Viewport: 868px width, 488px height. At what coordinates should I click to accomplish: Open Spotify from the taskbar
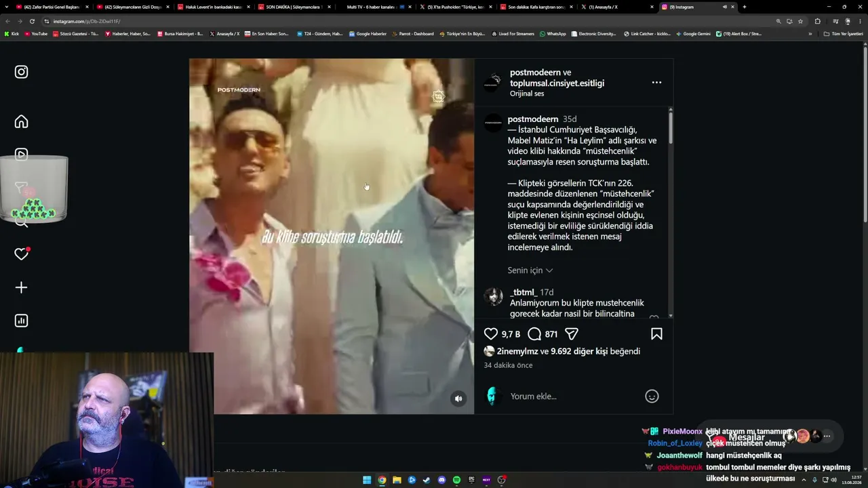pyautogui.click(x=456, y=480)
